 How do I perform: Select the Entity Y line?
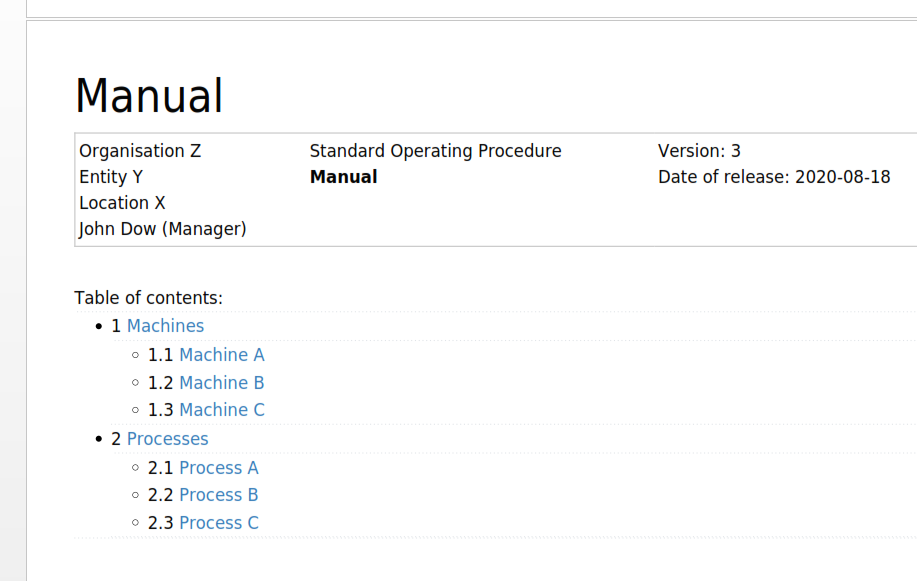point(111,177)
